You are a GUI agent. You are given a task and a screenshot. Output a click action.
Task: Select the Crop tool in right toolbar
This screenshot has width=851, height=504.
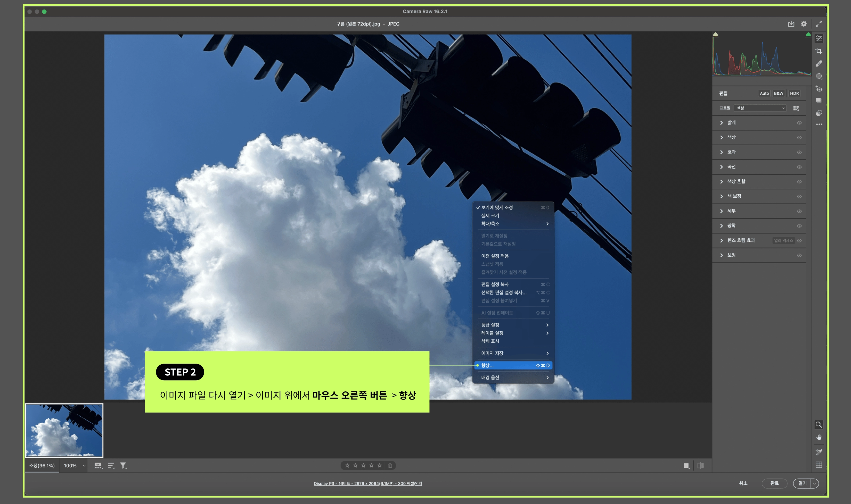click(x=819, y=51)
